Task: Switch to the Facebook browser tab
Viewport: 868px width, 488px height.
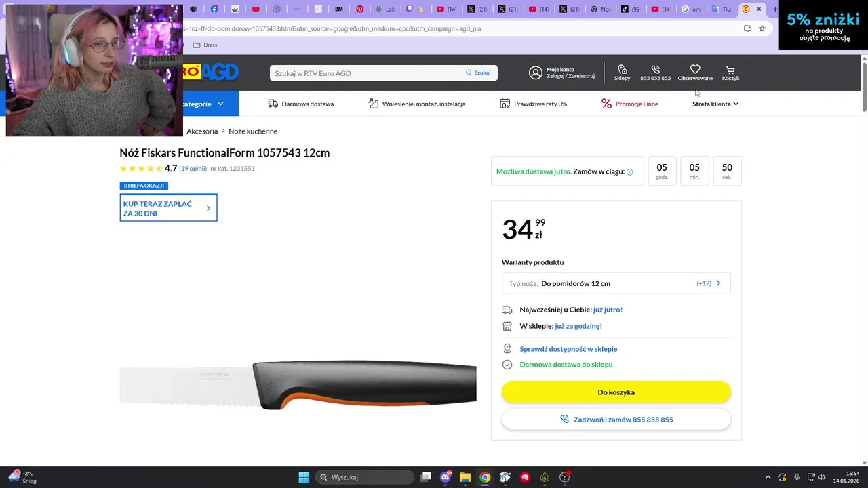Action: pos(214,9)
